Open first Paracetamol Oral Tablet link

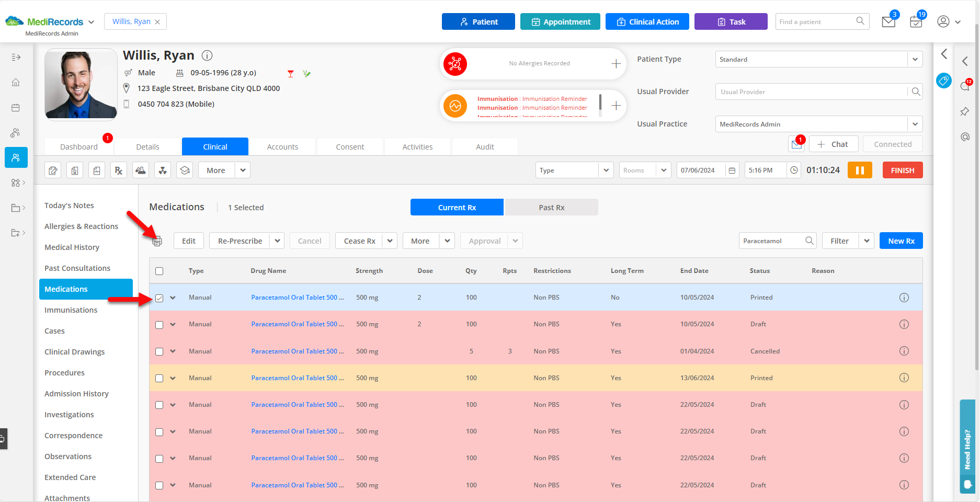pyautogui.click(x=298, y=298)
